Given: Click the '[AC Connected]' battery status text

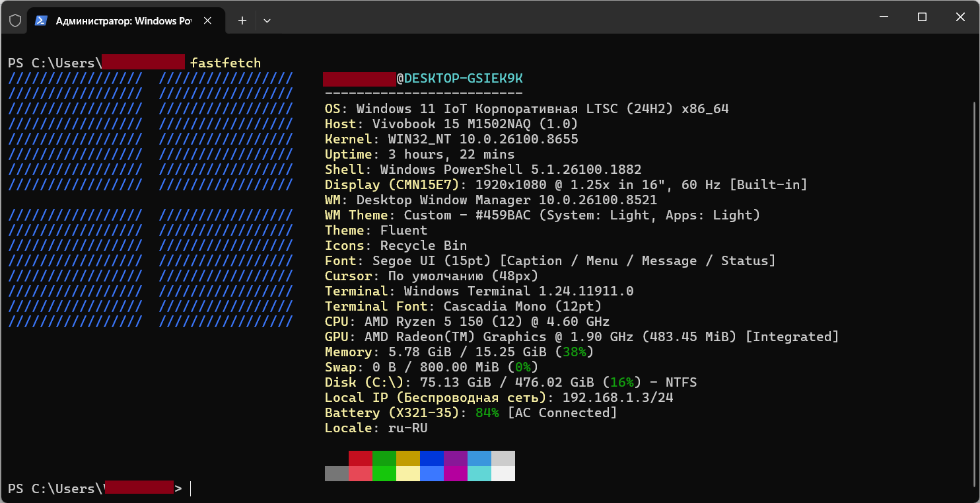Looking at the screenshot, I should pos(563,412).
